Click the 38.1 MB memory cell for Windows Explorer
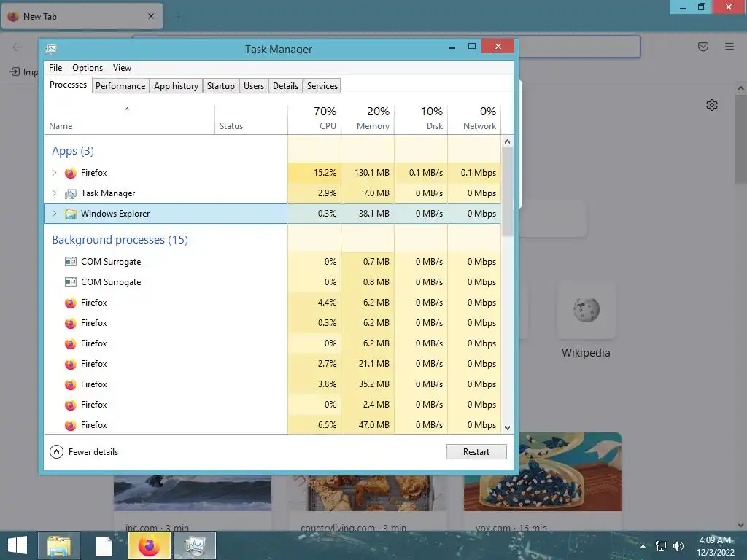747x560 pixels. [x=368, y=214]
